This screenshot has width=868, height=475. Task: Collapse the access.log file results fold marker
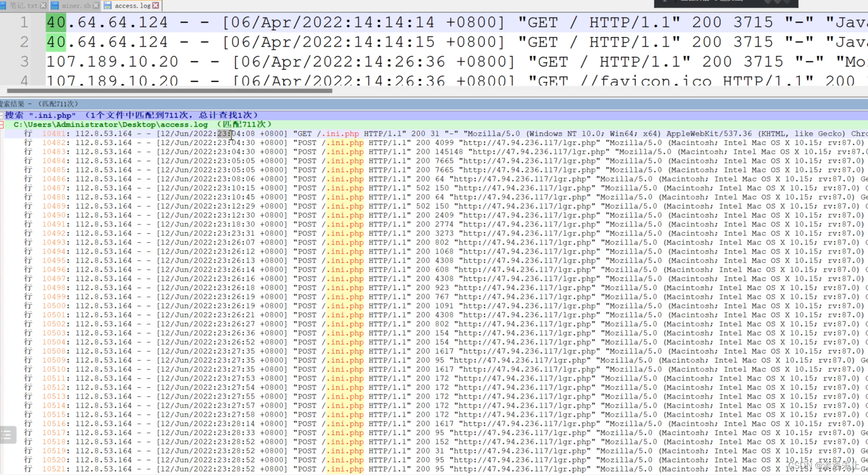tap(2, 125)
